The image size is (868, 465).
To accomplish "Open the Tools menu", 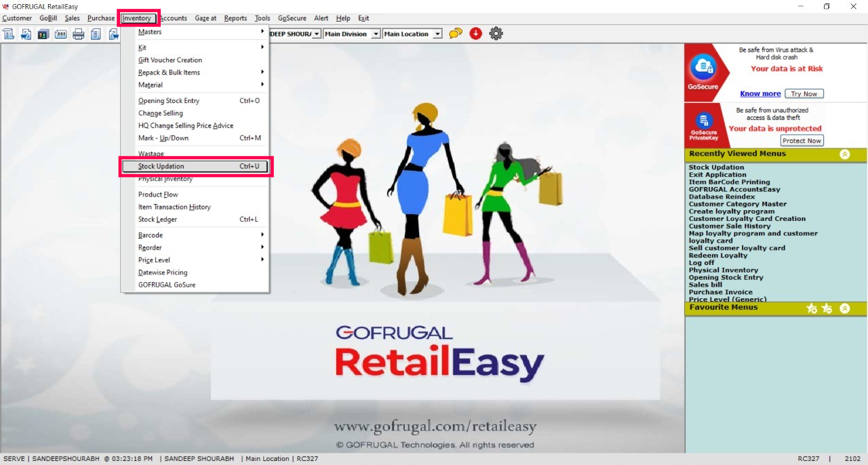I will [262, 18].
